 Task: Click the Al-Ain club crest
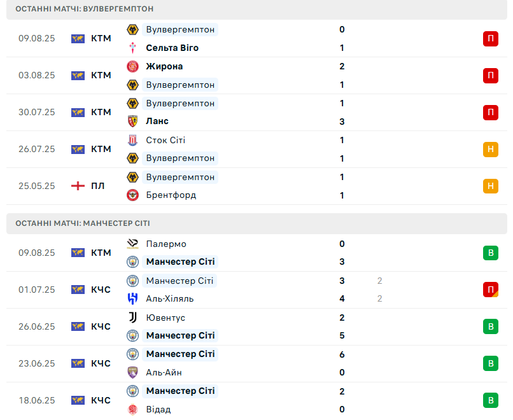pos(132,372)
